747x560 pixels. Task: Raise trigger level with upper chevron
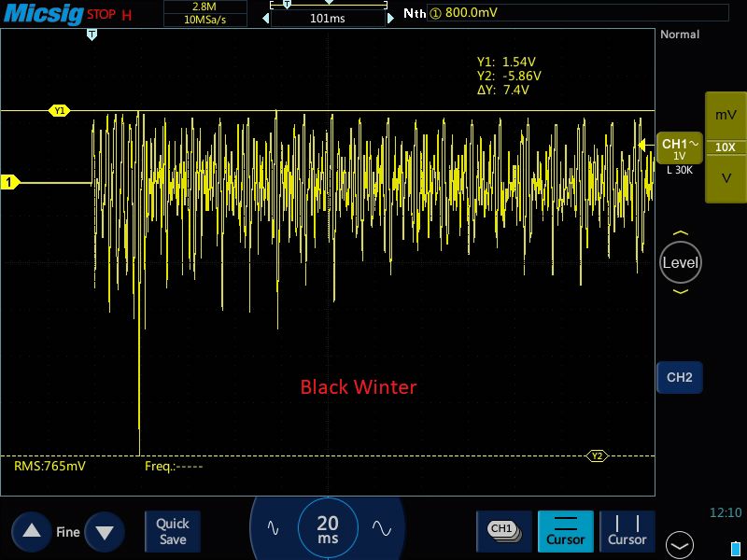(x=680, y=233)
